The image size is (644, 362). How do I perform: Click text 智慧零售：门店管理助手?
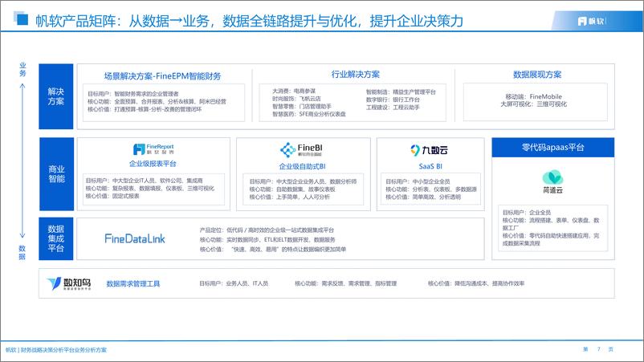(x=302, y=106)
